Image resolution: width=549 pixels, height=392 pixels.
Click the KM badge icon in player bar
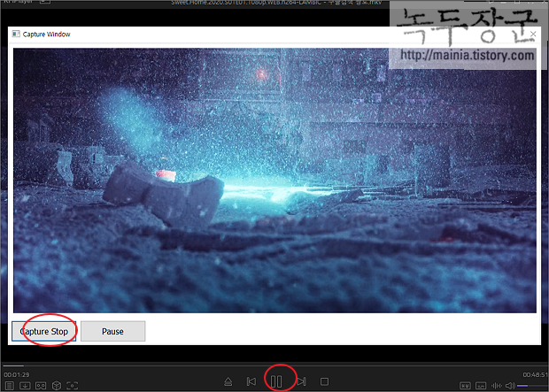click(465, 386)
